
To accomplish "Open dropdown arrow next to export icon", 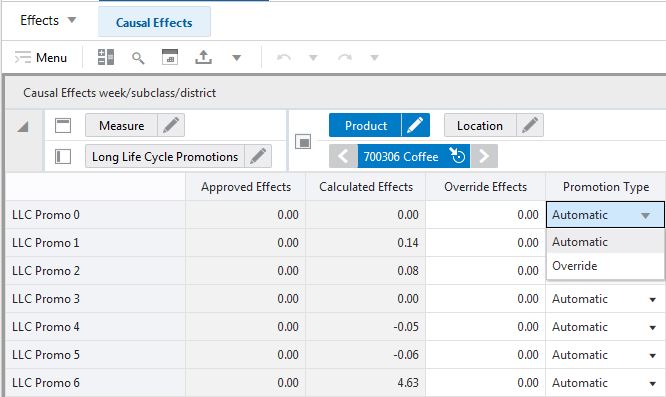I will (x=237, y=58).
